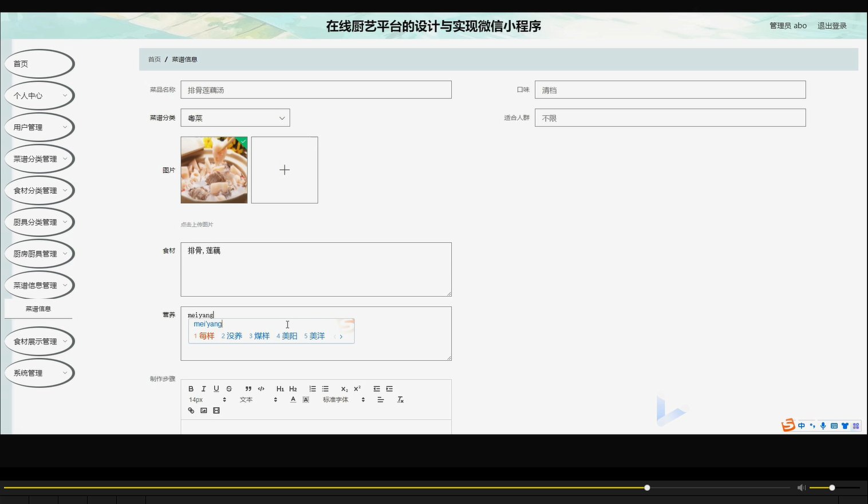Select the 菜谱信息 submenu item
The image size is (868, 504).
38,309
